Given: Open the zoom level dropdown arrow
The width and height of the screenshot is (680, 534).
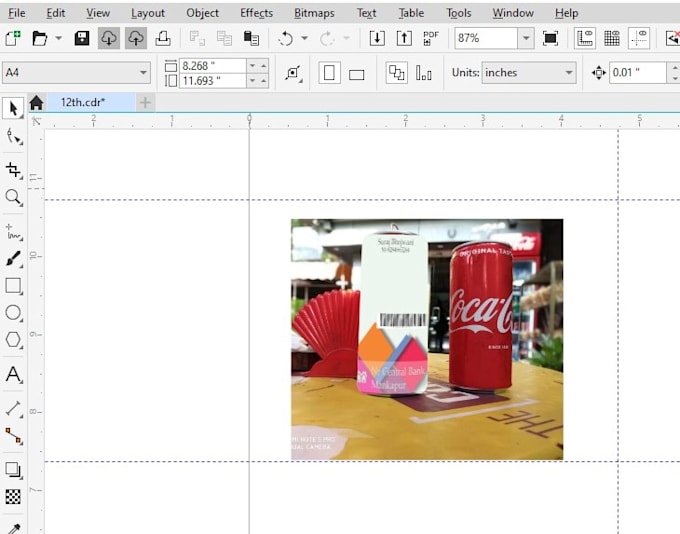Looking at the screenshot, I should pos(526,38).
